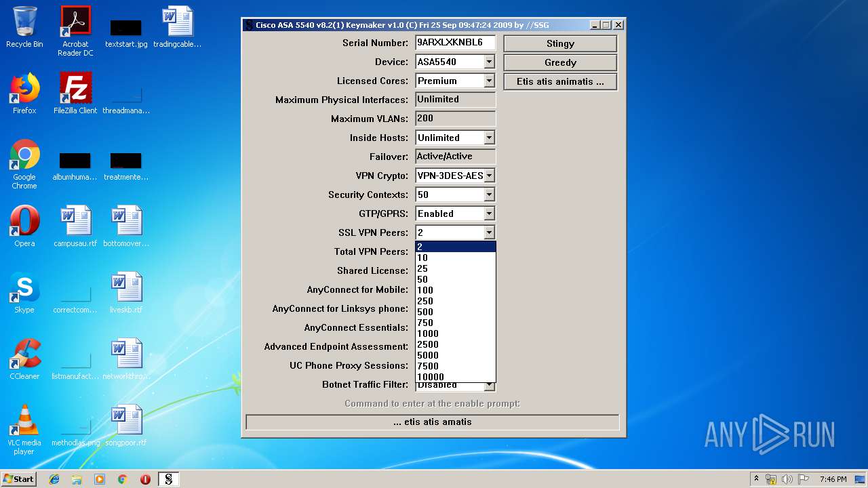Viewport: 868px width, 488px height.
Task: Select the methodlas.png desktop file
Action: pos(75,432)
